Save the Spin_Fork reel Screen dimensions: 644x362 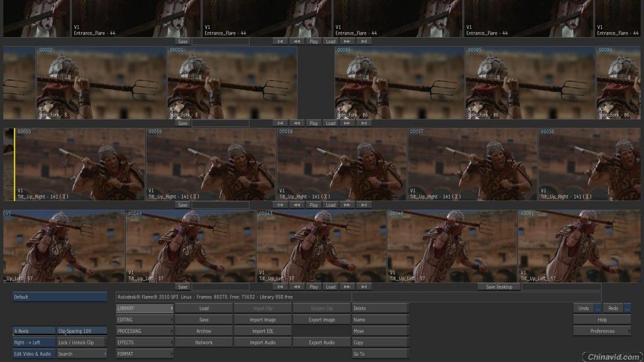(183, 123)
